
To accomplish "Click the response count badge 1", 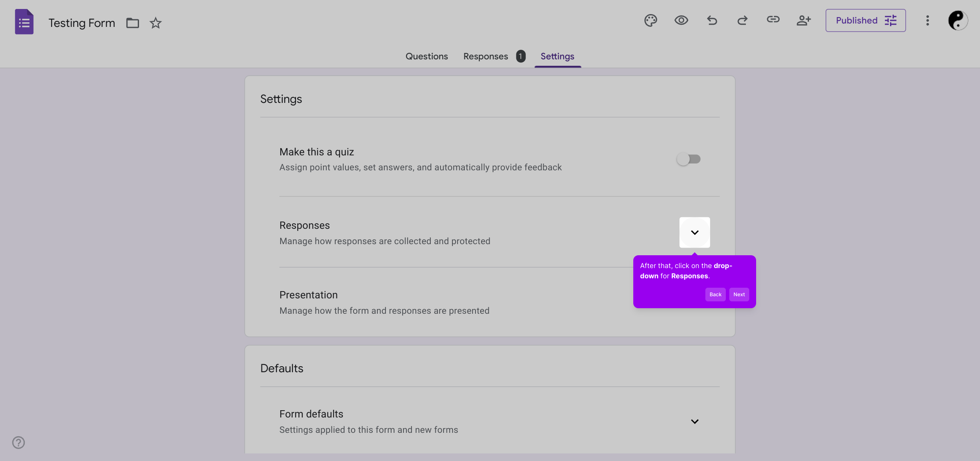I will pyautogui.click(x=521, y=56).
